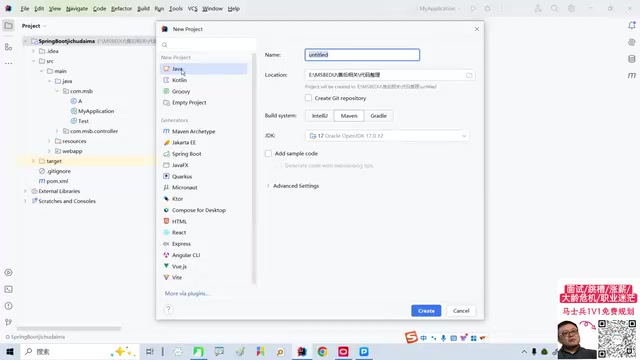The height and width of the screenshot is (360, 640).
Task: Open the VCS menu
Action: point(192,9)
